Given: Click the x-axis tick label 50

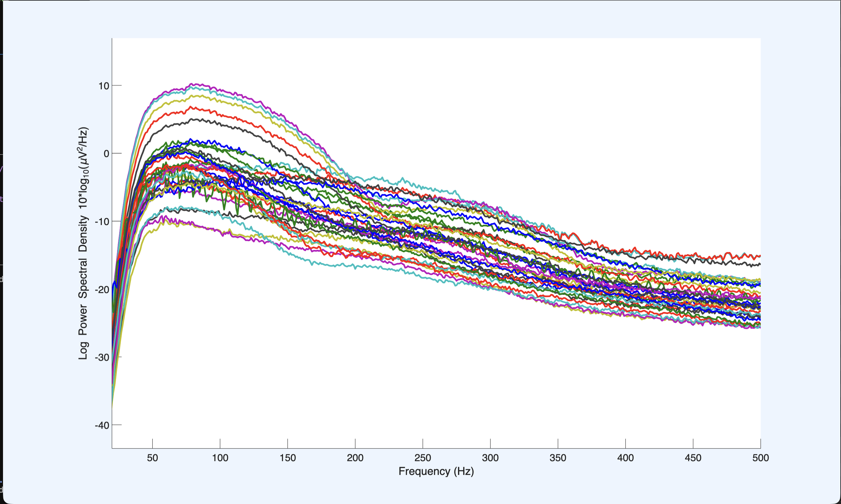Looking at the screenshot, I should coord(152,458).
